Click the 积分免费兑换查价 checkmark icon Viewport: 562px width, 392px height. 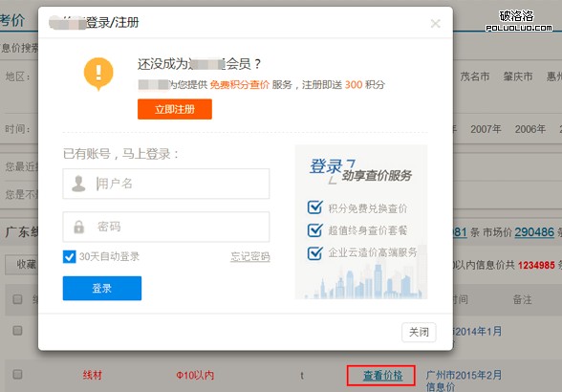[x=315, y=207]
